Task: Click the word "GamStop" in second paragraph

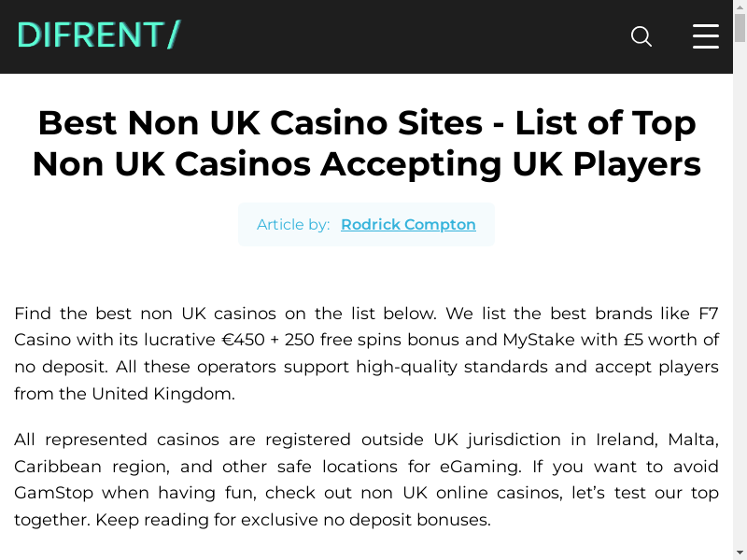Action: 53,493
